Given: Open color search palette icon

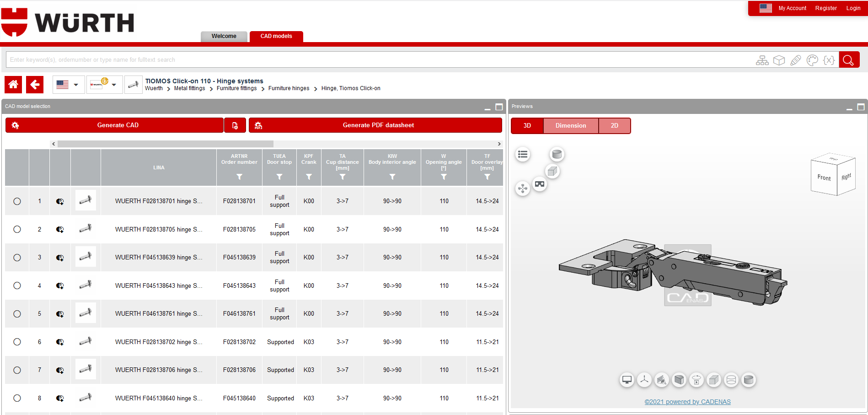Looking at the screenshot, I should (812, 60).
